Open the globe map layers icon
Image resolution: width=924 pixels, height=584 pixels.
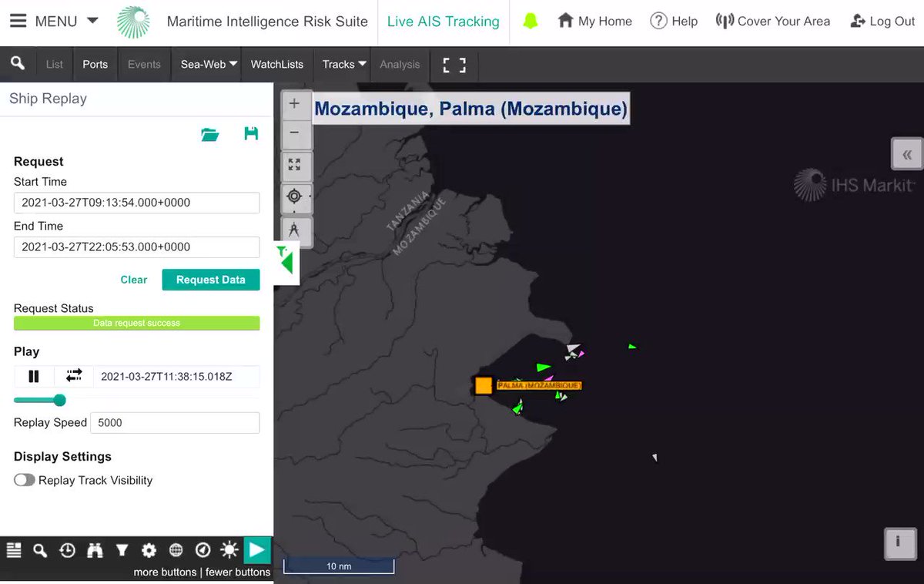[x=176, y=550]
